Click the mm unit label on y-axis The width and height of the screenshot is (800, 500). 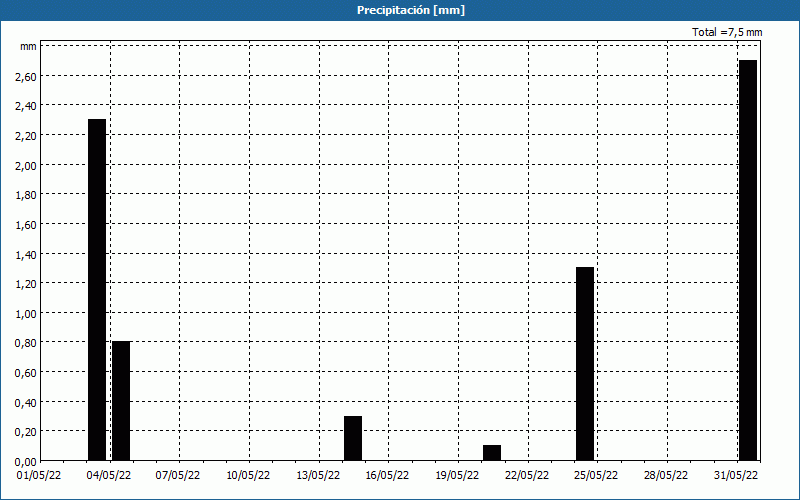pyautogui.click(x=28, y=47)
